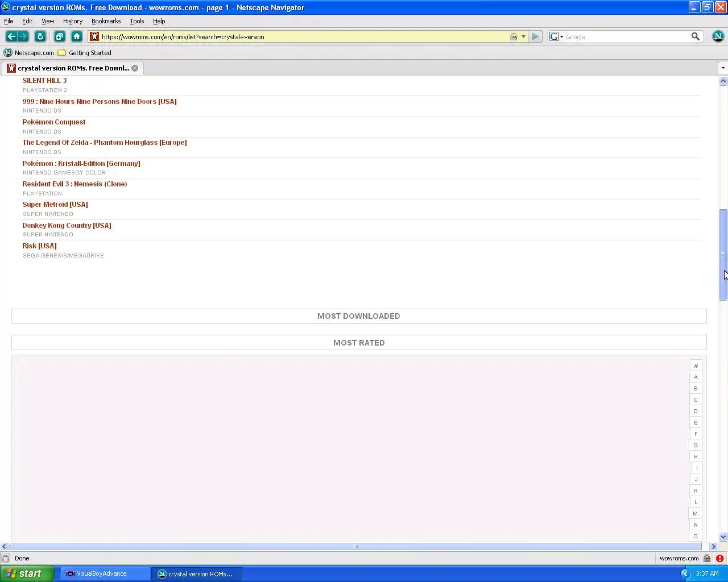This screenshot has height=582, width=728.
Task: Open the search engine selector dropdown
Action: click(556, 36)
